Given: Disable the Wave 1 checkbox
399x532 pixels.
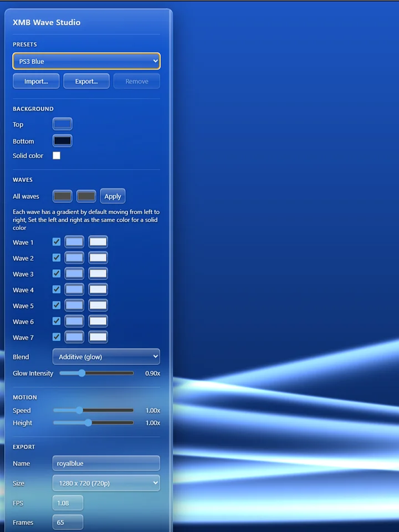Looking at the screenshot, I should (57, 242).
